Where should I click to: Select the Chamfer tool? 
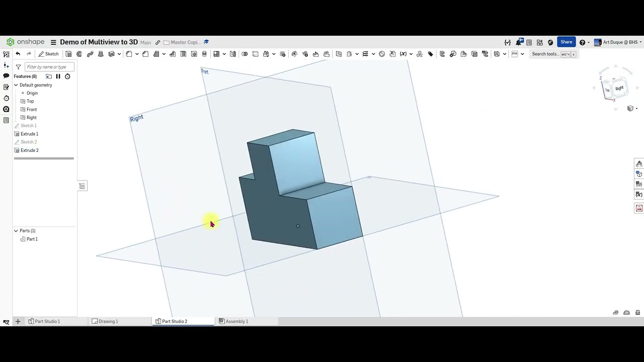[x=145, y=54]
